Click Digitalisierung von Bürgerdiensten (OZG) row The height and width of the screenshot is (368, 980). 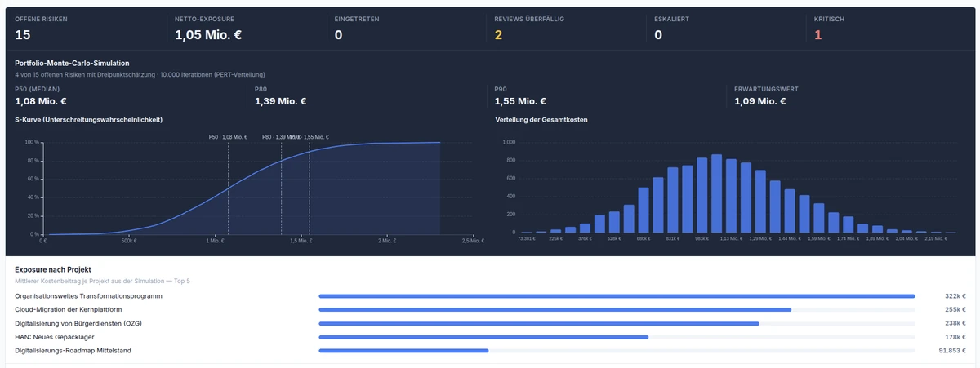click(x=490, y=323)
